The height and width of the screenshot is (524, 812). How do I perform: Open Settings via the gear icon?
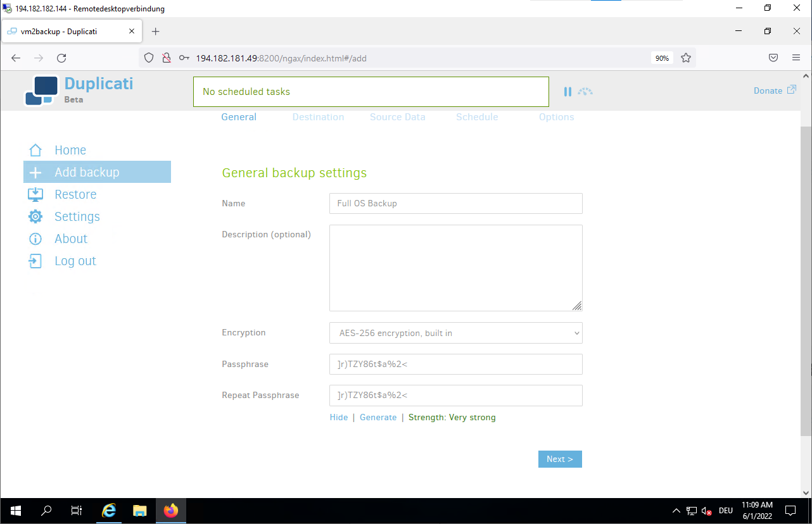tap(35, 216)
